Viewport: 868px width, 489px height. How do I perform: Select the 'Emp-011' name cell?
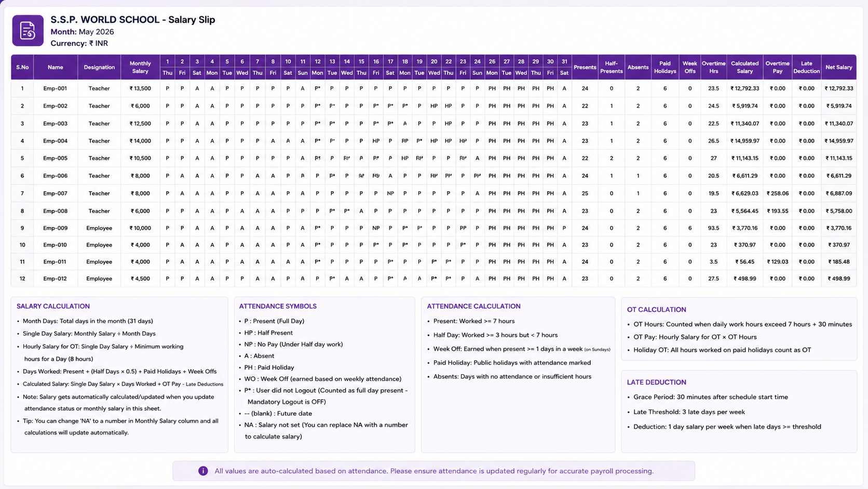(55, 262)
